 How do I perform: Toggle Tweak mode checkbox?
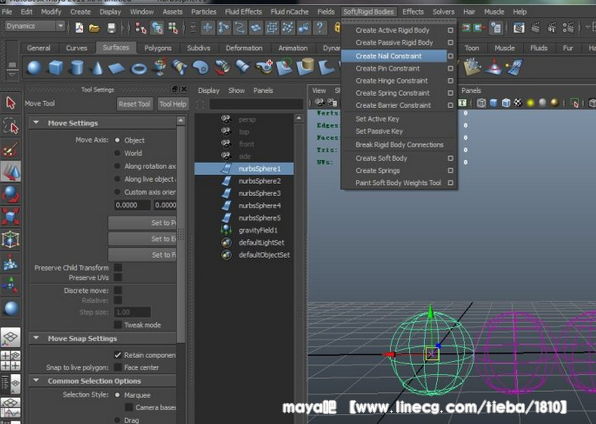(118, 325)
